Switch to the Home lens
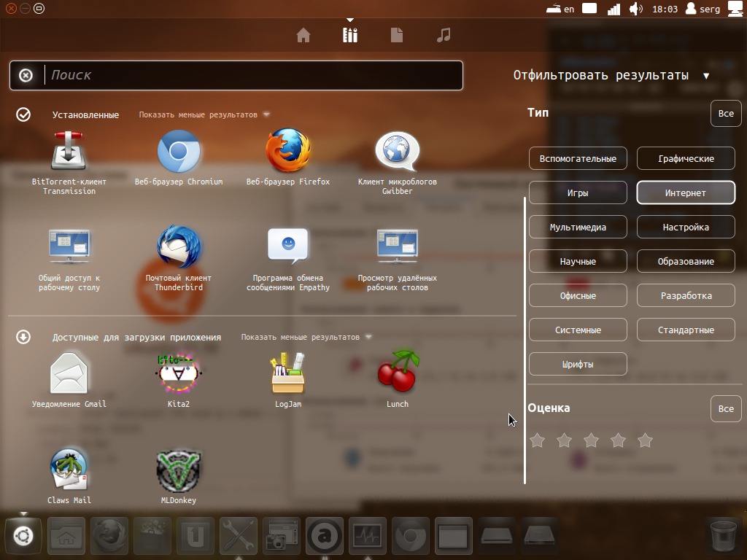 click(303, 35)
